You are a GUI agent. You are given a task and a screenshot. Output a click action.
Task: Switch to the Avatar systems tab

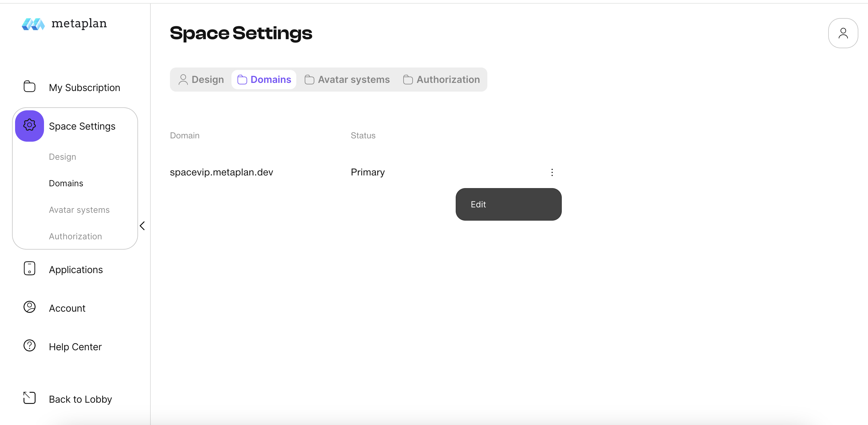coord(347,80)
